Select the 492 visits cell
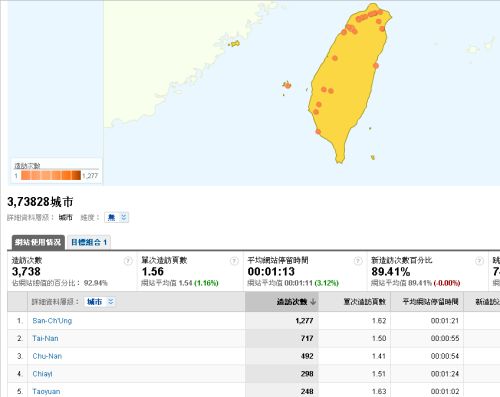This screenshot has width=500, height=397. (282, 356)
